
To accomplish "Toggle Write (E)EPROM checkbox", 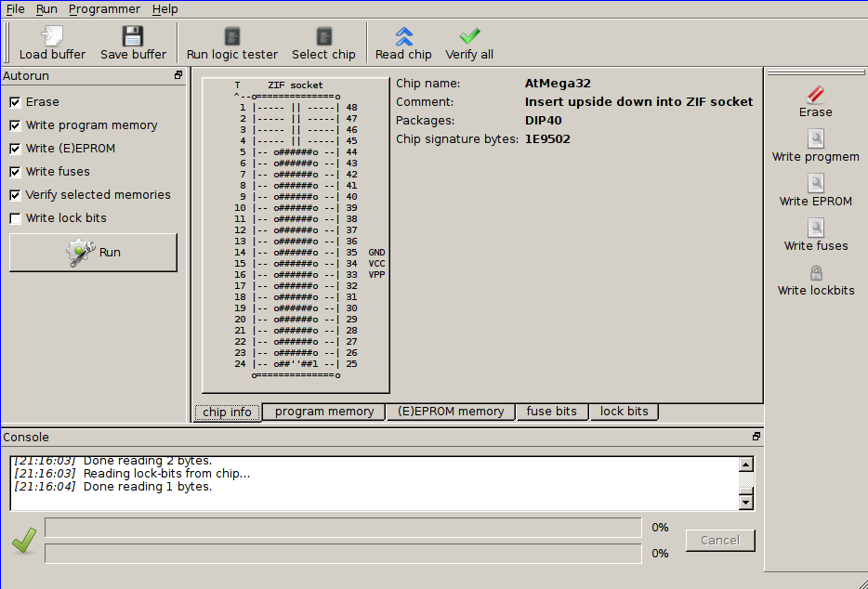I will tap(15, 149).
